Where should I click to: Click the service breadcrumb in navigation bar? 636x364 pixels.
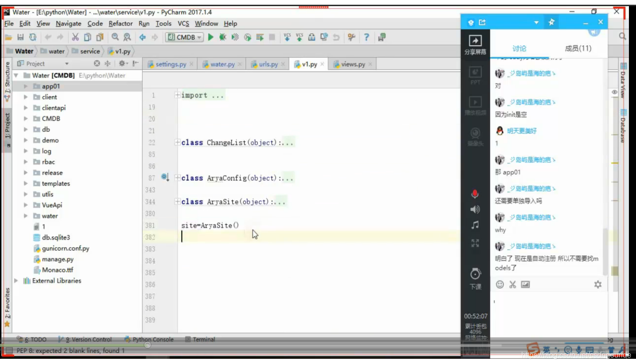pos(85,51)
